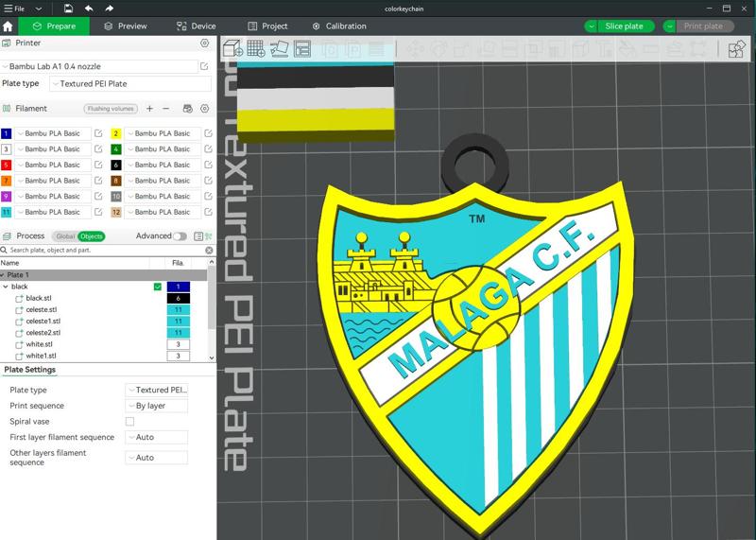Screen dimensions: 756x540
Task: Click filament 9 purple color swatch
Action: click(7, 197)
